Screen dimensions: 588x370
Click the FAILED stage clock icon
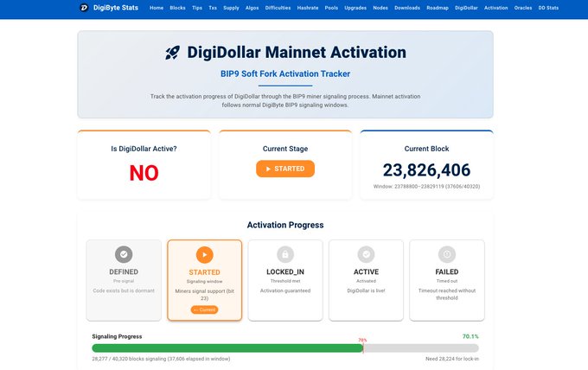447,254
